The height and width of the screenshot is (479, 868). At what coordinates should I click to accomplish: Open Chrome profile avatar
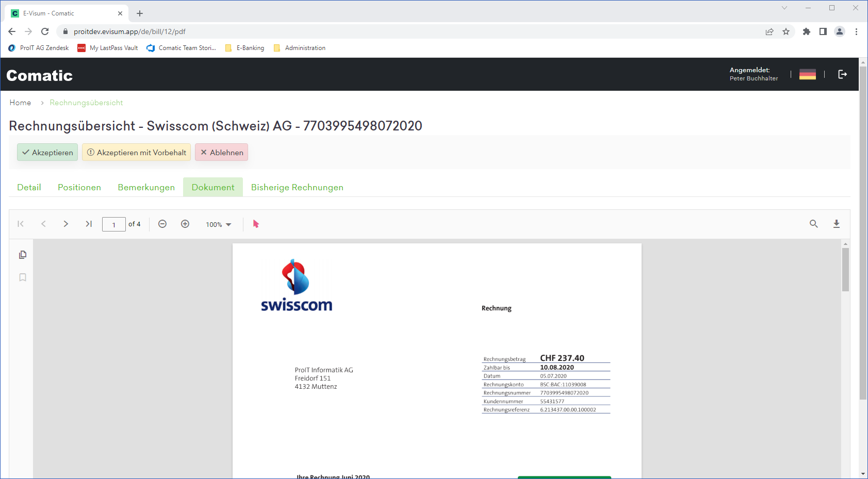840,31
